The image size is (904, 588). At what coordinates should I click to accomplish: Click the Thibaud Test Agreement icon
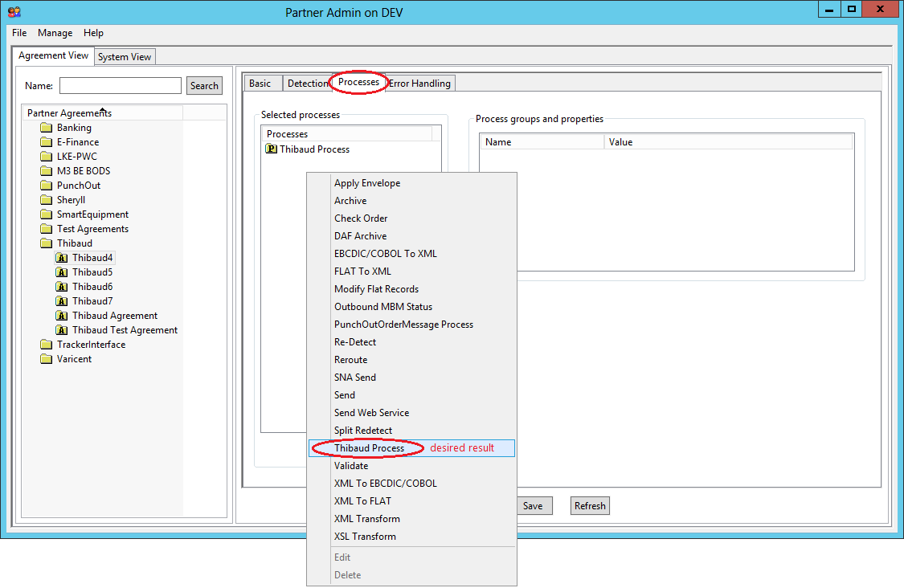[x=62, y=330]
